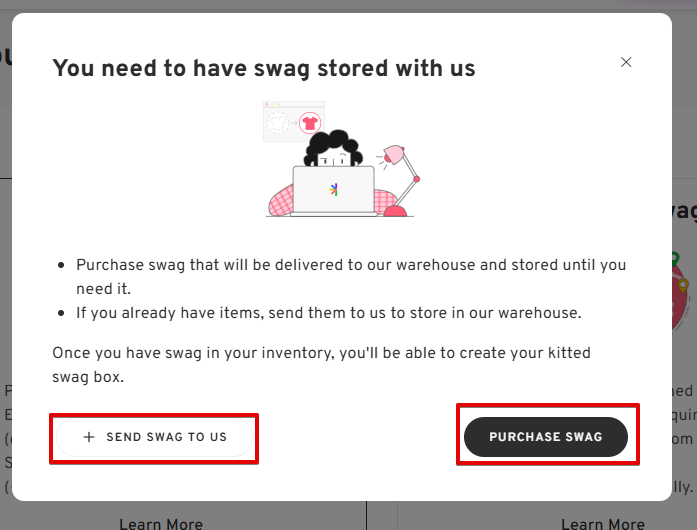The image size is (697, 530).
Task: Open the left Learn More link
Action: [161, 524]
